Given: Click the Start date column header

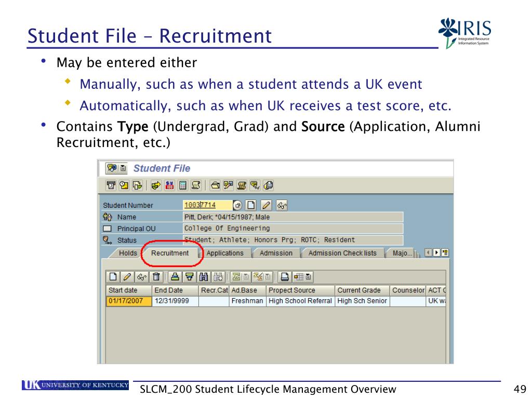Looking at the screenshot, I should point(129,290).
